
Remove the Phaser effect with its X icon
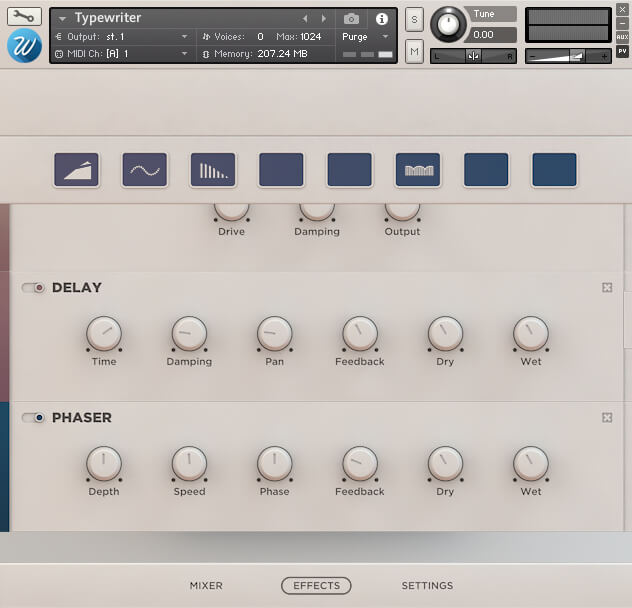(x=607, y=418)
